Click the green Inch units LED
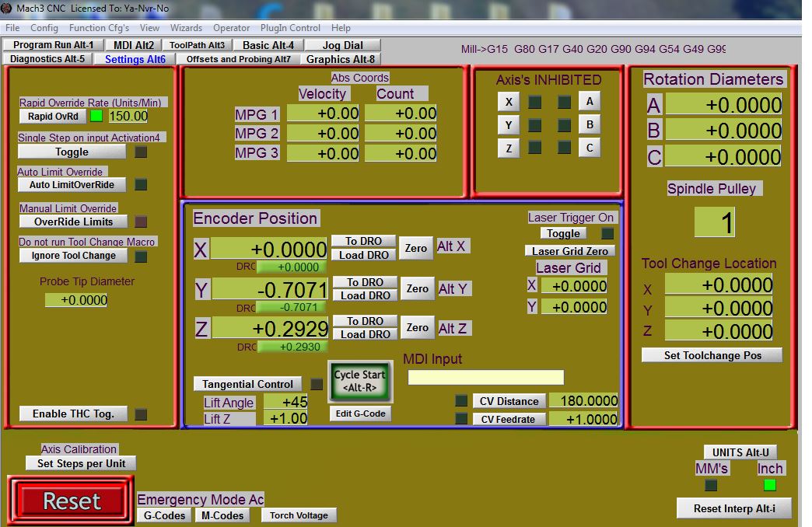 pyautogui.click(x=769, y=485)
